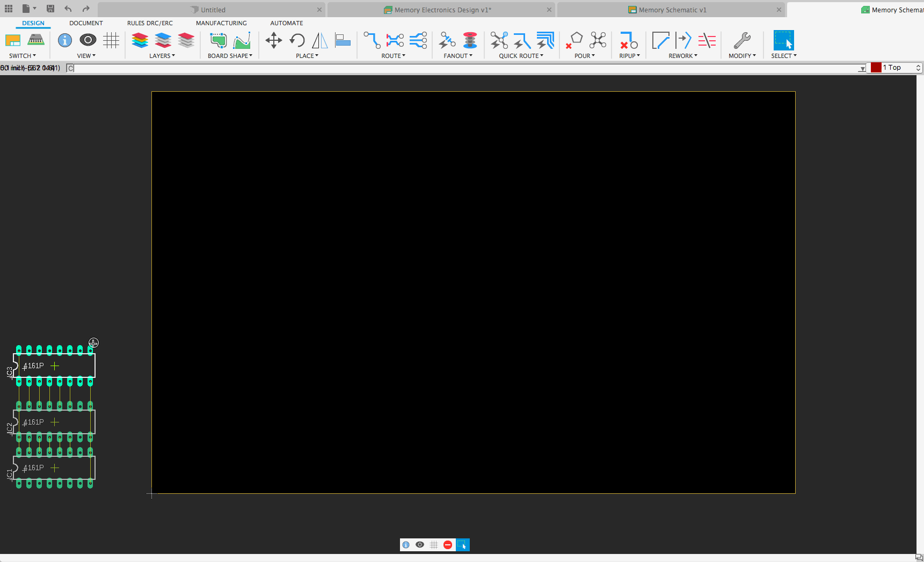
Task: Expand the PLACE dropdown
Action: [307, 56]
